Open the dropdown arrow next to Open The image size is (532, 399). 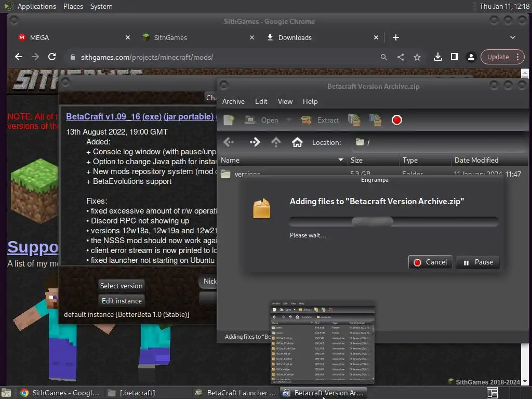tap(289, 120)
